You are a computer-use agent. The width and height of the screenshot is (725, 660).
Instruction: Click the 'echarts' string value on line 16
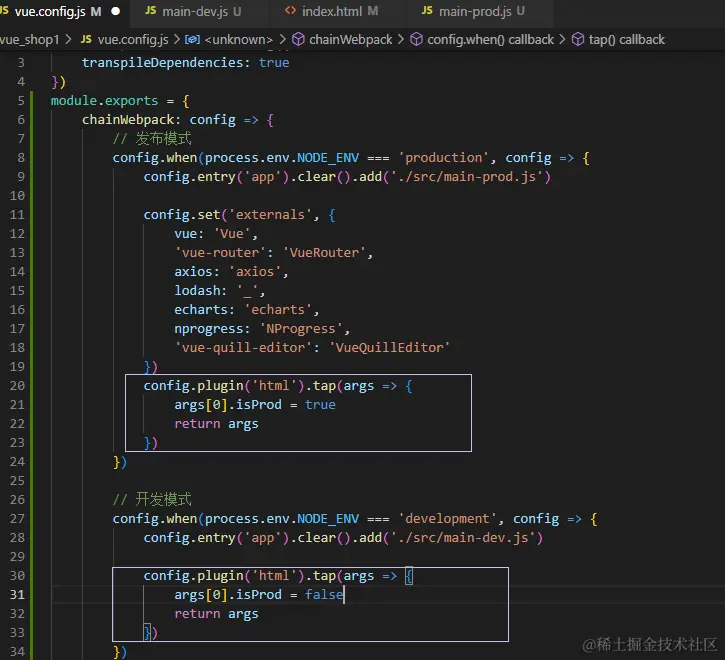pos(278,309)
